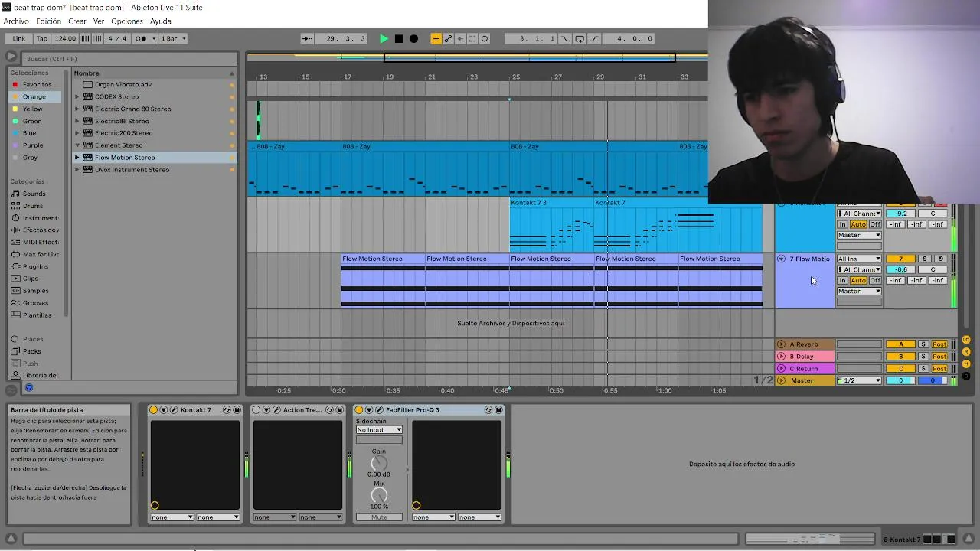Viewport: 980px width, 551px height.
Task: Solo the A Reverb return track
Action: click(x=923, y=344)
